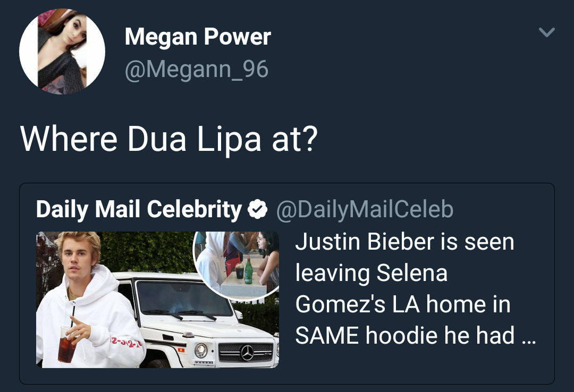574x392 pixels.
Task: Click the iced drink cup in the photo
Action: (x=66, y=344)
